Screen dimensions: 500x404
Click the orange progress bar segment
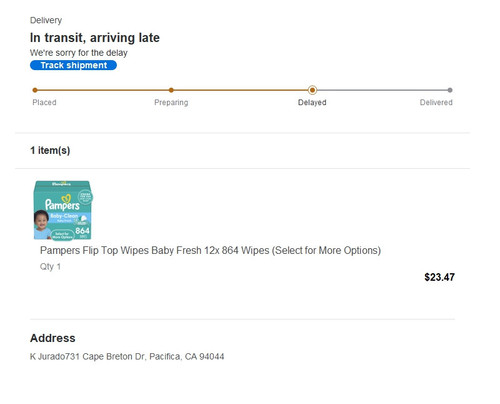click(x=173, y=90)
